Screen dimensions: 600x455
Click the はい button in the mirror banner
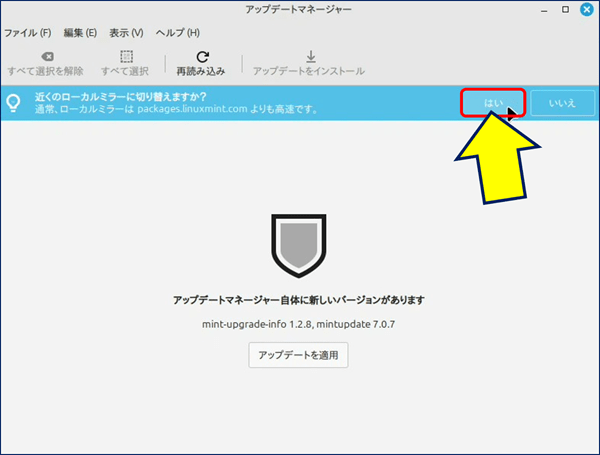click(493, 103)
